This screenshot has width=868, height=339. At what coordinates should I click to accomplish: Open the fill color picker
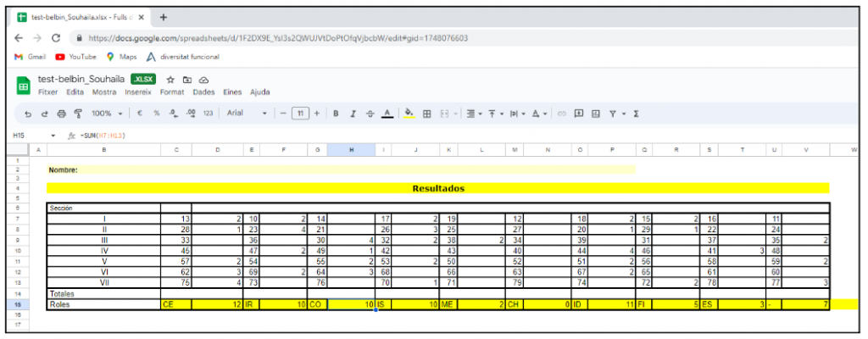coord(409,114)
